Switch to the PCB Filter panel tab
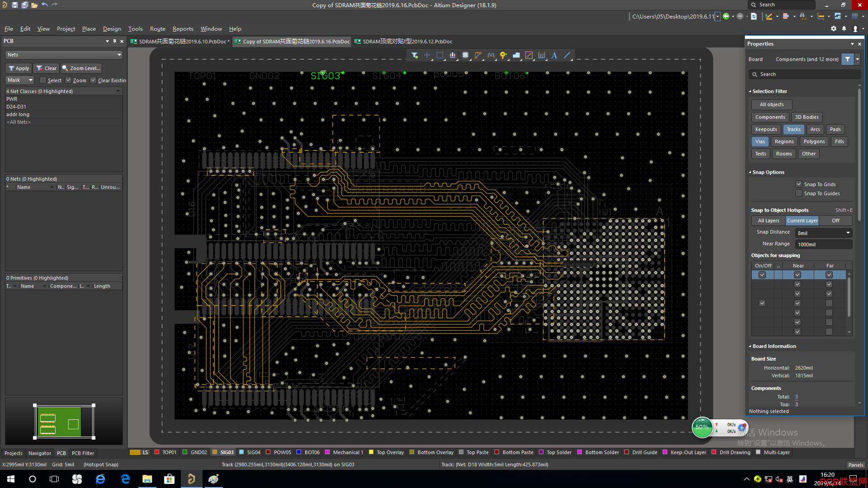This screenshot has height=488, width=868. [83, 453]
